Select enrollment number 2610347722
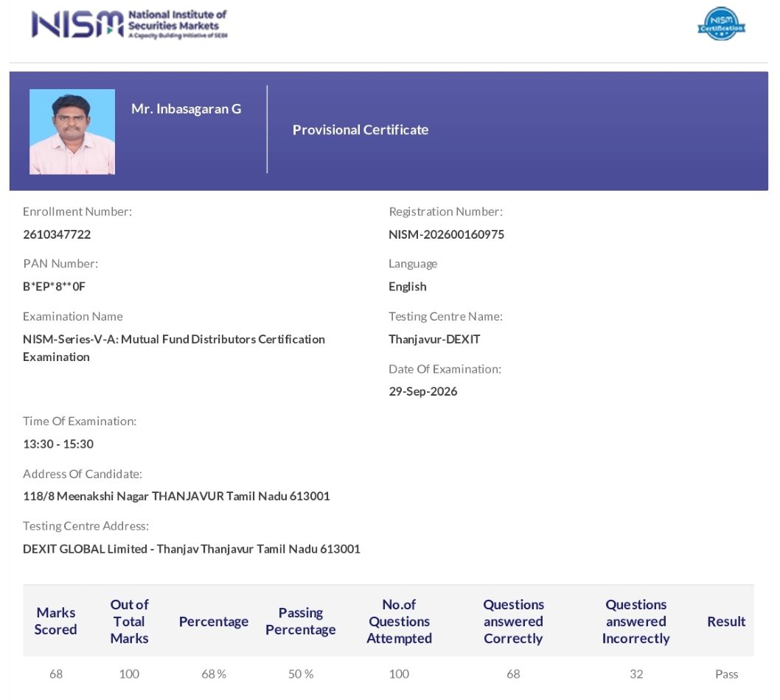Viewport: 780px width, 700px height. tap(57, 234)
